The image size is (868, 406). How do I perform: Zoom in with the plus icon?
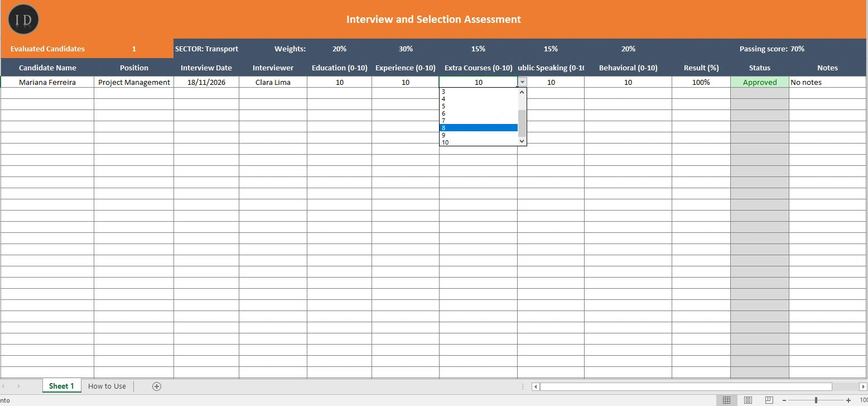(x=848, y=400)
